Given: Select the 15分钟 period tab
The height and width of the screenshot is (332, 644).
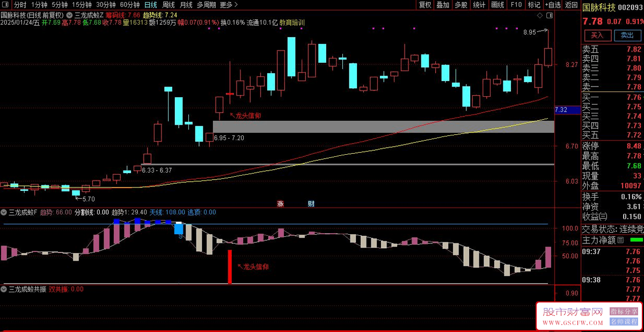Looking at the screenshot, I should [82, 5].
